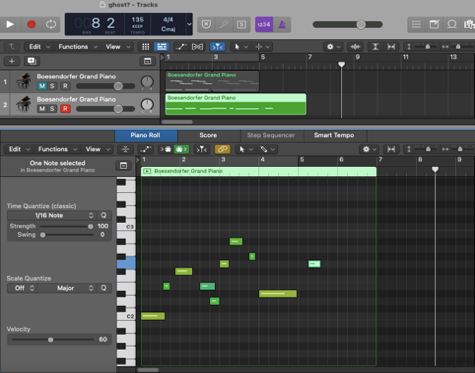Click the global tracks toggle icon in track header
The width and height of the screenshot is (475, 373).
pyautogui.click(x=148, y=61)
